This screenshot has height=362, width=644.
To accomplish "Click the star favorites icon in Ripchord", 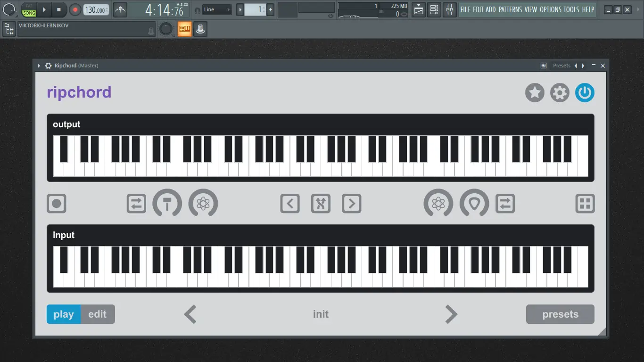I will pos(535,93).
